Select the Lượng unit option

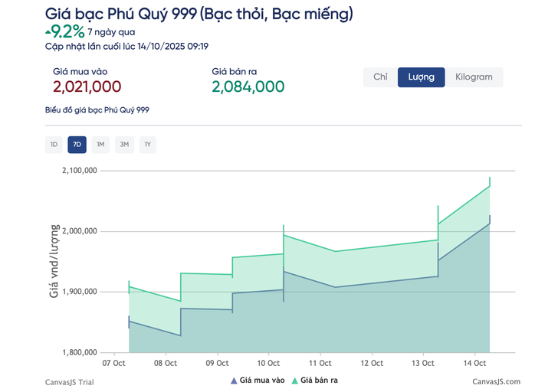click(421, 77)
